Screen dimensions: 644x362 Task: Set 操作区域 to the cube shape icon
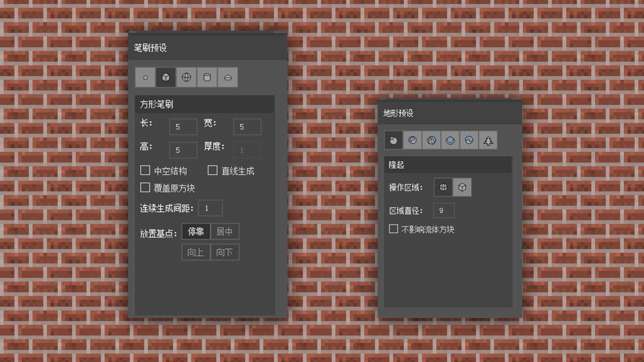pyautogui.click(x=462, y=187)
